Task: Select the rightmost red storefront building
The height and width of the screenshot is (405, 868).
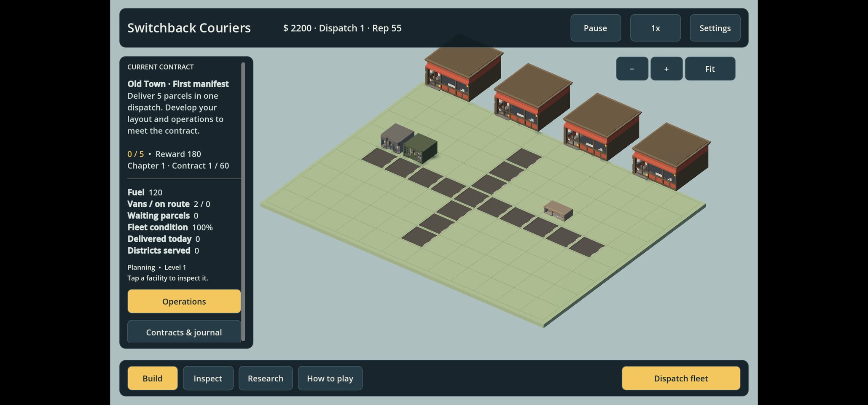Action: point(671,156)
